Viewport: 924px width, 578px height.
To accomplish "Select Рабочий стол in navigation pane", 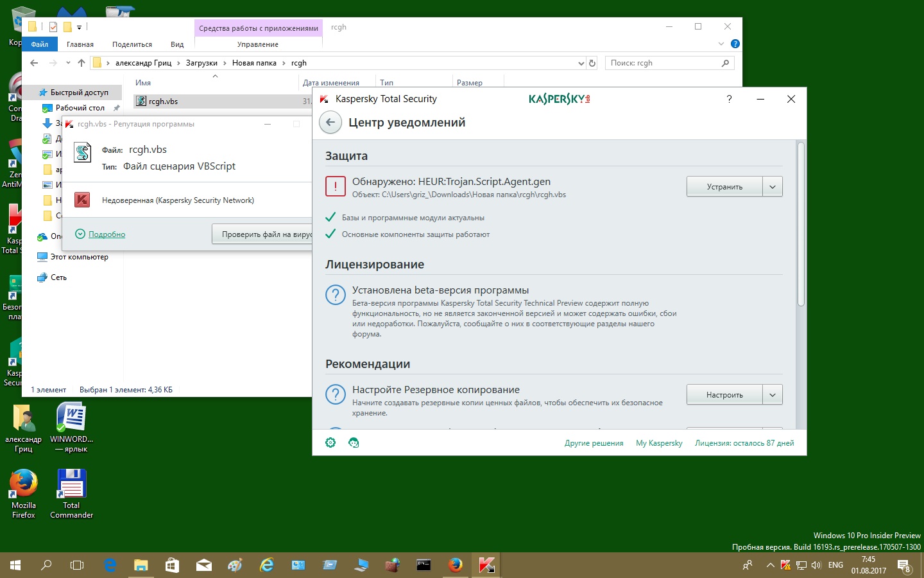I will pyautogui.click(x=80, y=108).
